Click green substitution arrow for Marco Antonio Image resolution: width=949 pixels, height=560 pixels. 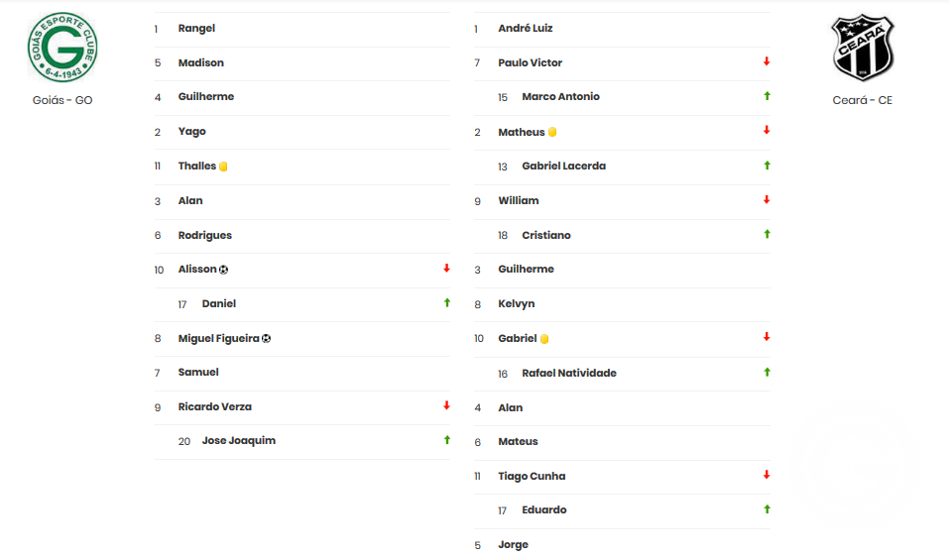tap(767, 96)
